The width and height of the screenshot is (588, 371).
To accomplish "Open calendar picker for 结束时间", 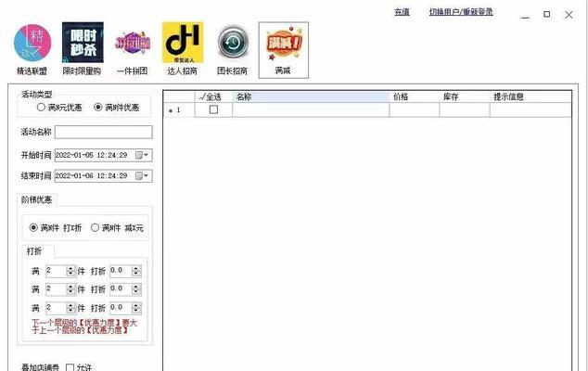I will coord(142,175).
